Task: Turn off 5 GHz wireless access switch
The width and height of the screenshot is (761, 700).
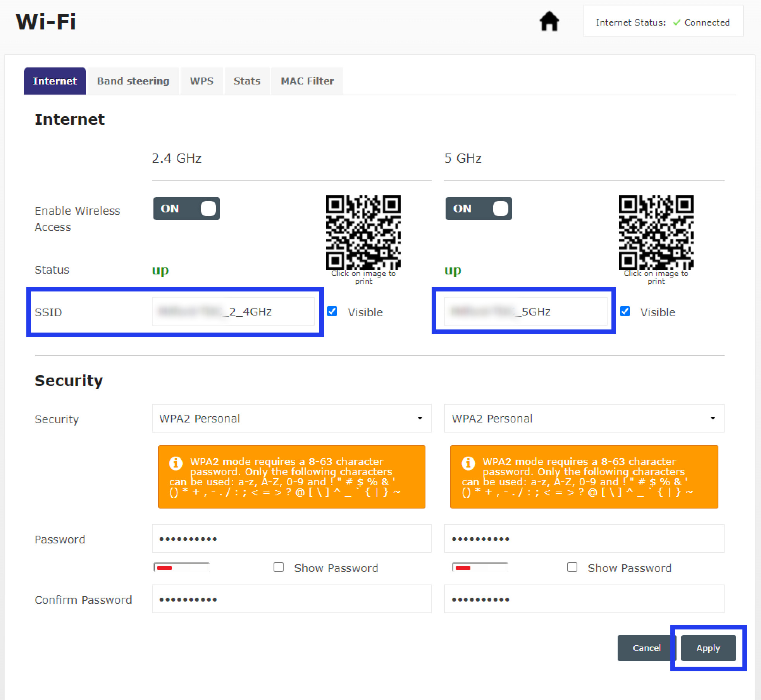Action: [x=479, y=209]
